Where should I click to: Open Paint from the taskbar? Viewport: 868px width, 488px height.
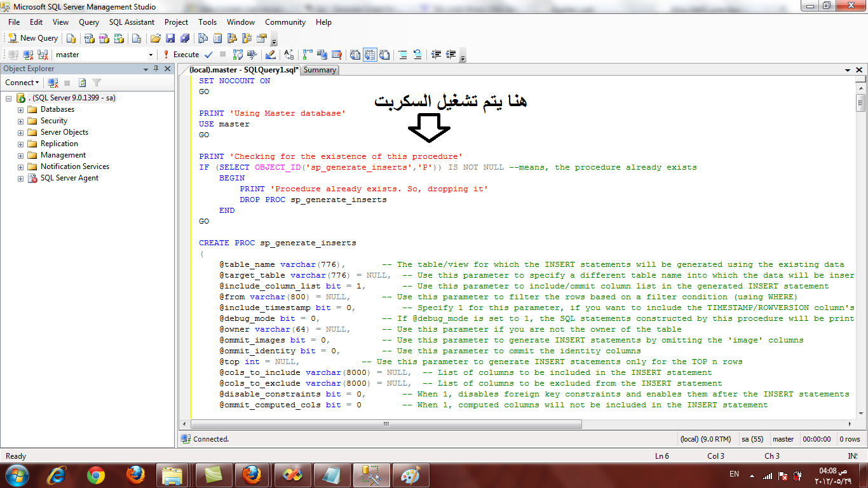410,475
